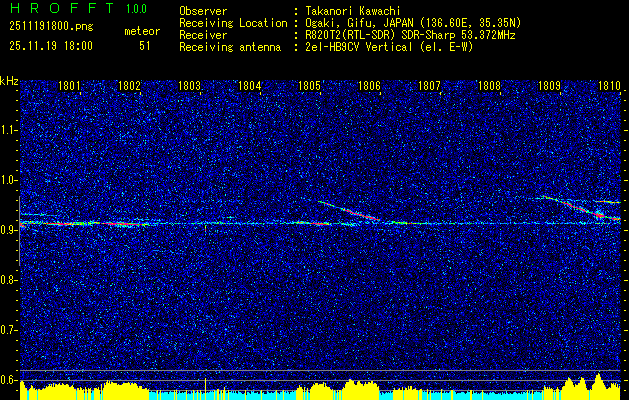
Task: Select the observer name Takanori Kawachi
Action: point(351,11)
